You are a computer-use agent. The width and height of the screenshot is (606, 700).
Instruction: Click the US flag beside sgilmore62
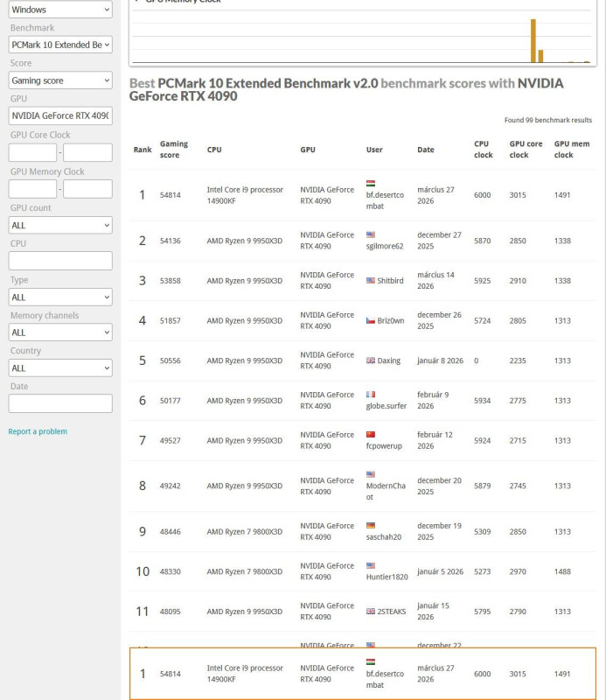tap(371, 234)
